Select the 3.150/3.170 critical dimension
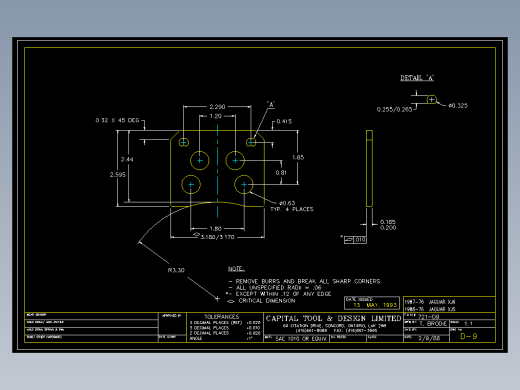 pos(217,237)
